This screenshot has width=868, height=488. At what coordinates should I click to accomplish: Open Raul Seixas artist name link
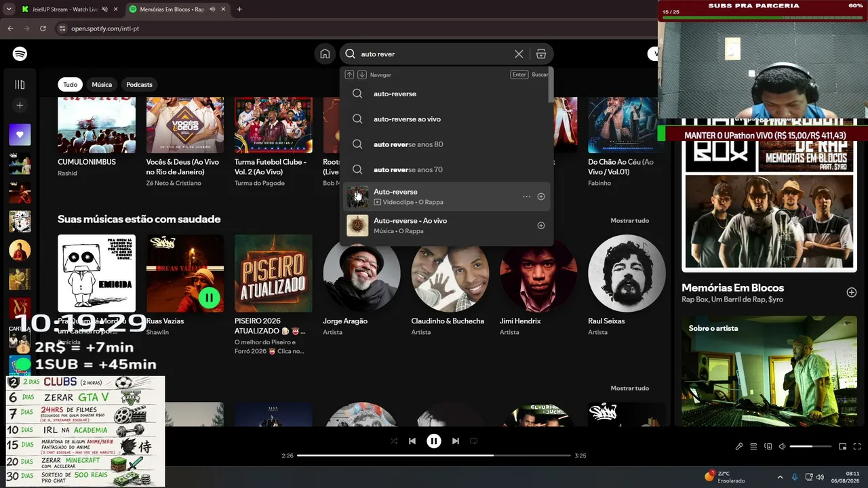pyautogui.click(x=606, y=321)
